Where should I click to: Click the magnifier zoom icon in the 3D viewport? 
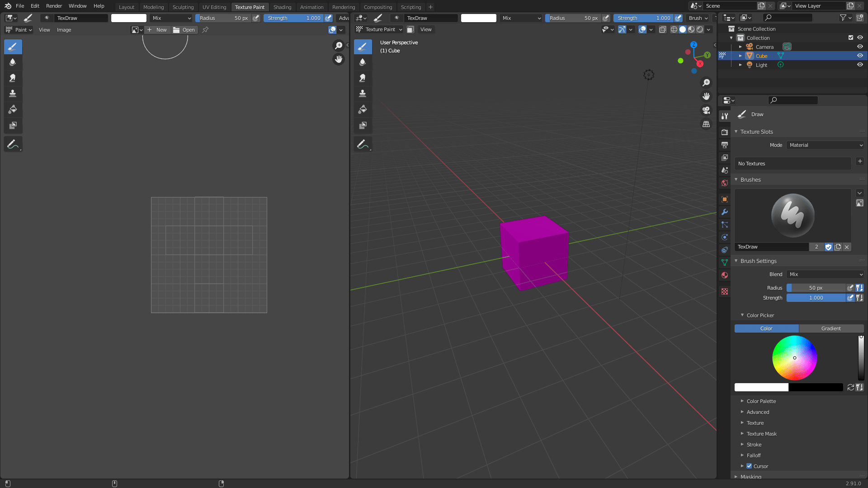[x=706, y=82]
